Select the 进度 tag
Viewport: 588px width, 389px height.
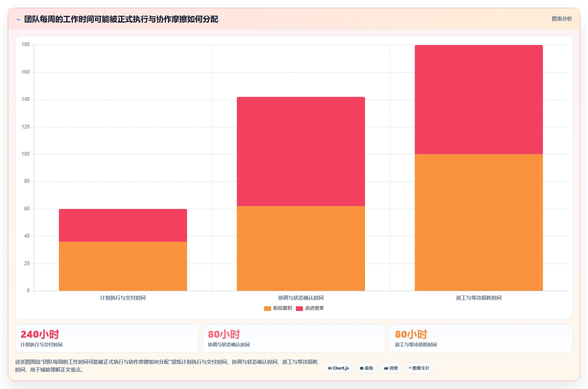tap(391, 368)
